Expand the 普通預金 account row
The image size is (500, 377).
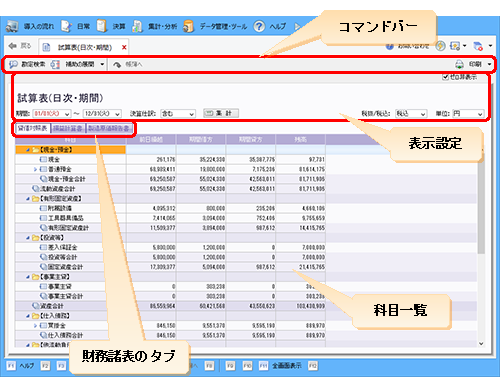click(x=35, y=169)
